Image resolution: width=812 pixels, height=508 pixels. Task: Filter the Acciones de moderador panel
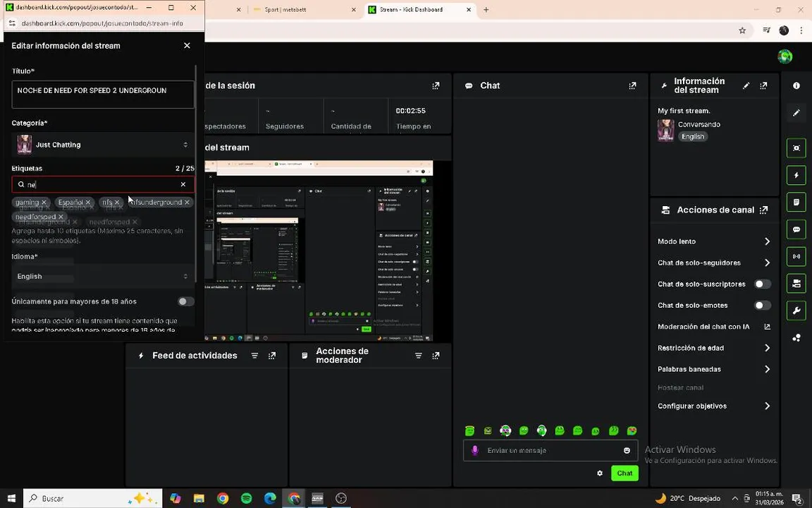(419, 356)
